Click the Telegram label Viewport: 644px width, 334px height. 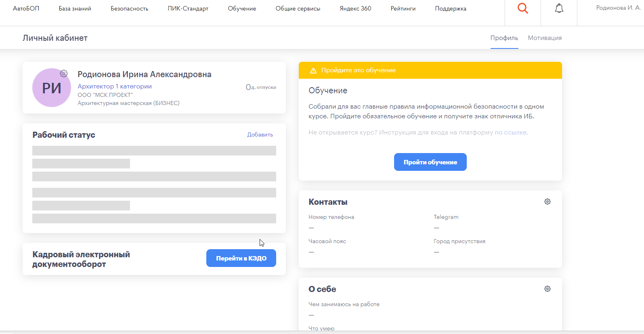[446, 217]
